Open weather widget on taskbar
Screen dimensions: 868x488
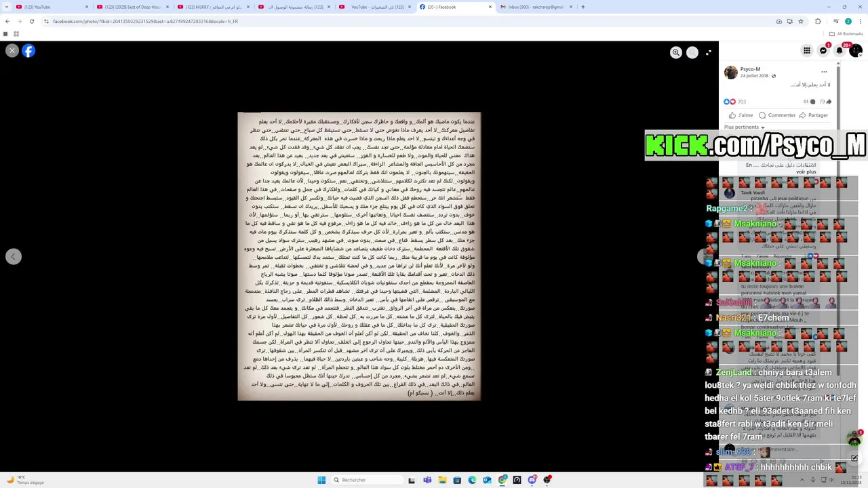pyautogui.click(x=25, y=480)
